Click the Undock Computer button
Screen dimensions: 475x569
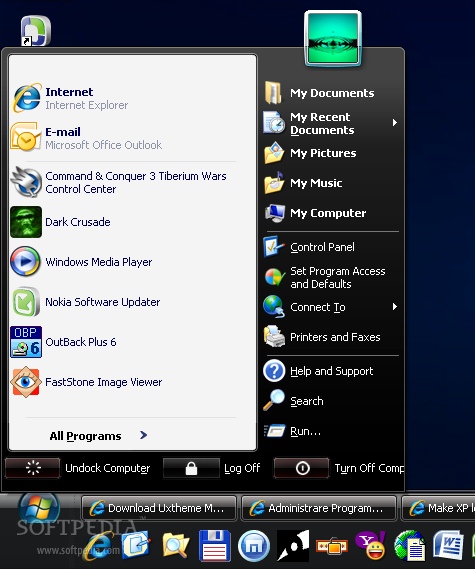[33, 468]
